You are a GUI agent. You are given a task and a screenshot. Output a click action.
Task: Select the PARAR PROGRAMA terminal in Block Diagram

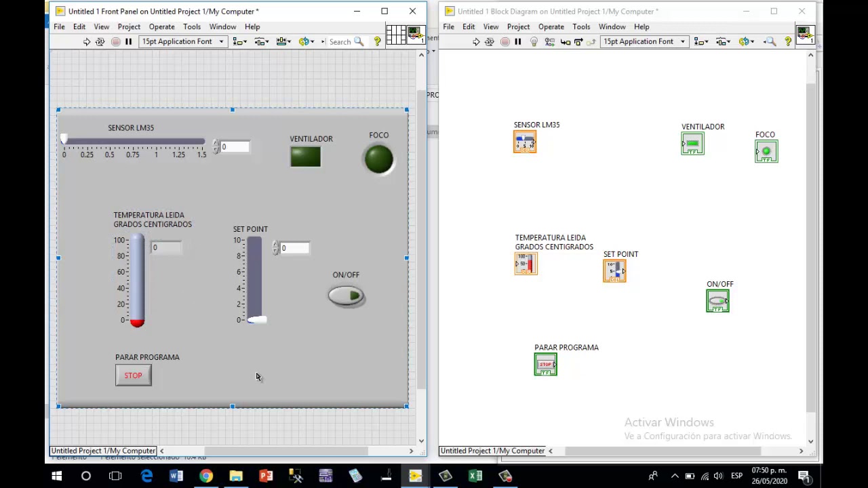click(546, 365)
